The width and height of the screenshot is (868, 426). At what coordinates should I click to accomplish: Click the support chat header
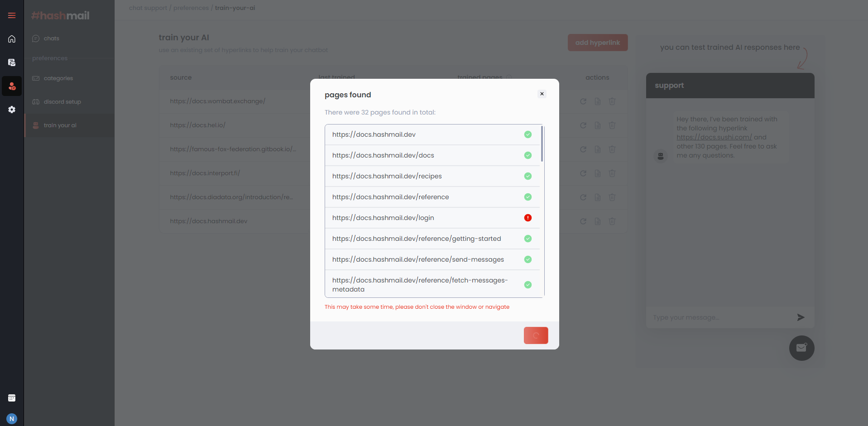(730, 86)
